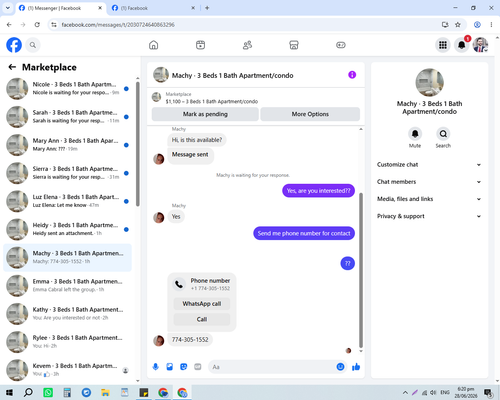Open the Facebook search magnifier
500x400 pixels.
click(x=33, y=45)
